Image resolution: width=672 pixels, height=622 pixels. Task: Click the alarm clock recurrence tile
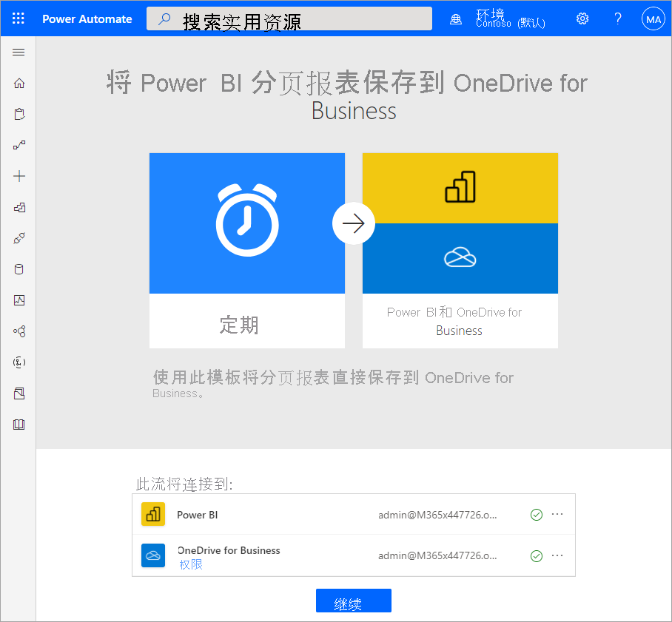[x=247, y=223]
